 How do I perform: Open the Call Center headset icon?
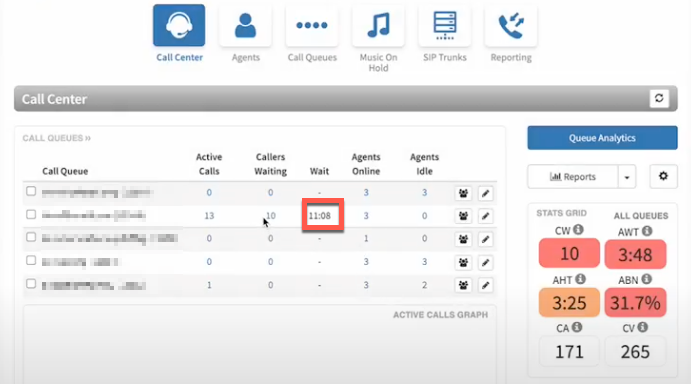tap(179, 26)
